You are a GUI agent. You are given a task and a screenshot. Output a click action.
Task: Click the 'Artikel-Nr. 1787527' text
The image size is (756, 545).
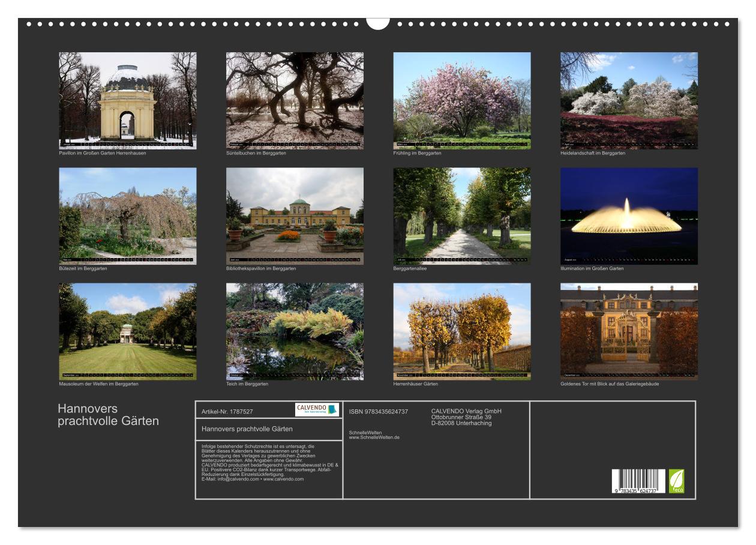tap(227, 412)
